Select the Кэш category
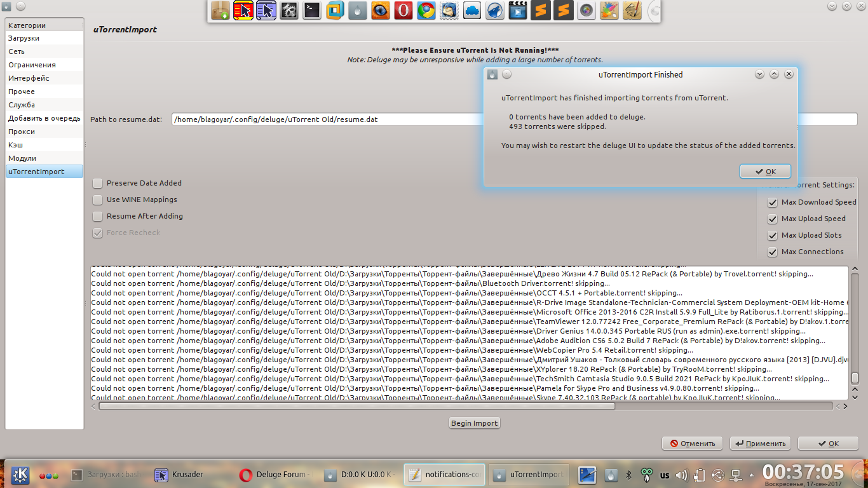This screenshot has height=488, width=868. pyautogui.click(x=44, y=145)
